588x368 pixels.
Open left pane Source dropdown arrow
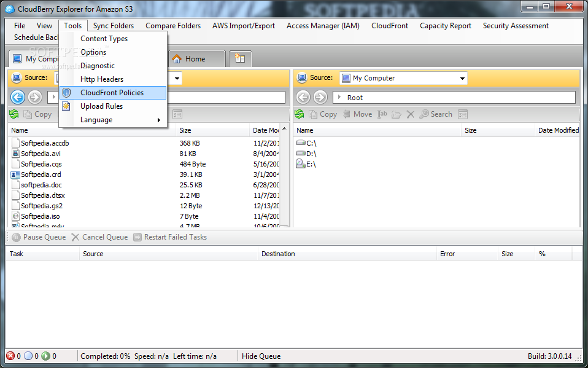177,79
